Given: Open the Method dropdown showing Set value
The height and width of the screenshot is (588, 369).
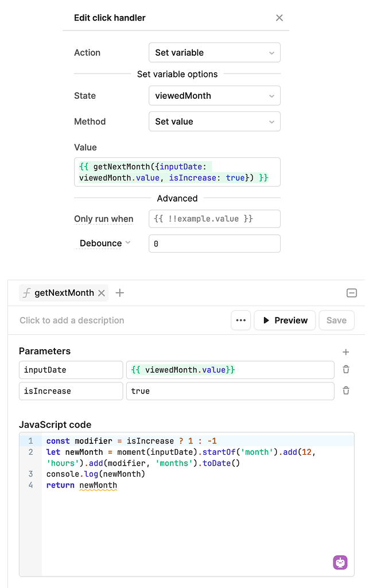Looking at the screenshot, I should coord(215,122).
